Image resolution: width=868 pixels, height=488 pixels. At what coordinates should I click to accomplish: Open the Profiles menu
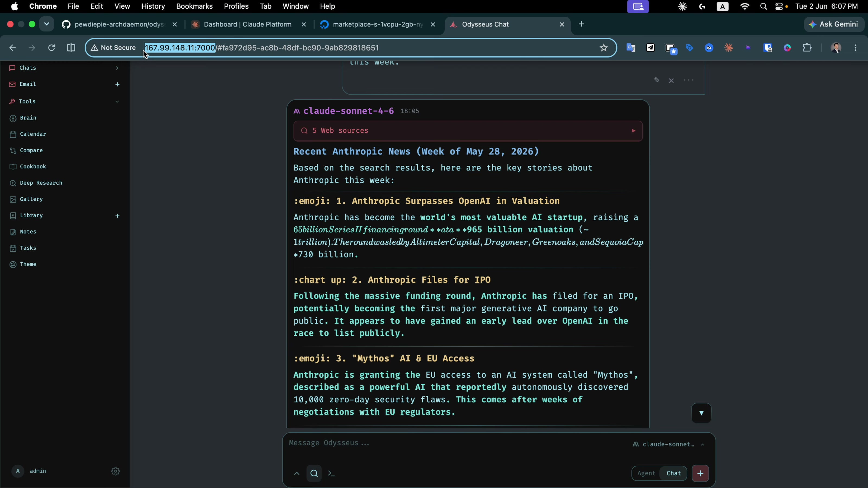tap(236, 7)
